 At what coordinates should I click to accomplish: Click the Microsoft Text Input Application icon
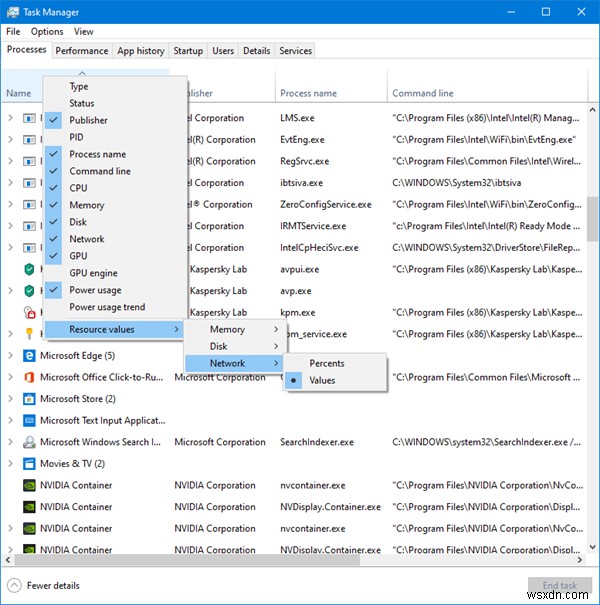[x=29, y=420]
